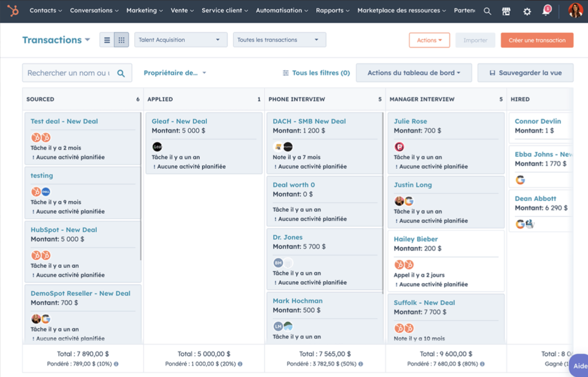This screenshot has width=588, height=377.
Task: Open the HubSpot sprocket logo
Action: pos(13,11)
